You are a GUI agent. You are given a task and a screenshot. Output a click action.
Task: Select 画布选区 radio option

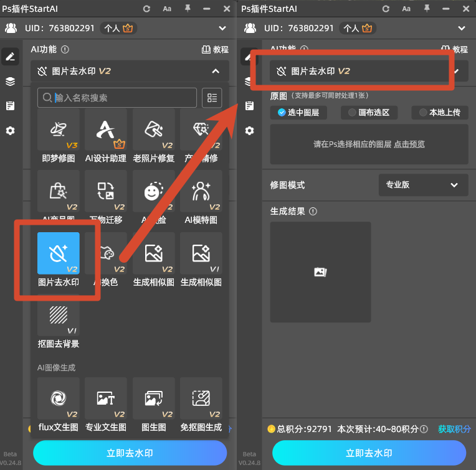[x=369, y=113]
